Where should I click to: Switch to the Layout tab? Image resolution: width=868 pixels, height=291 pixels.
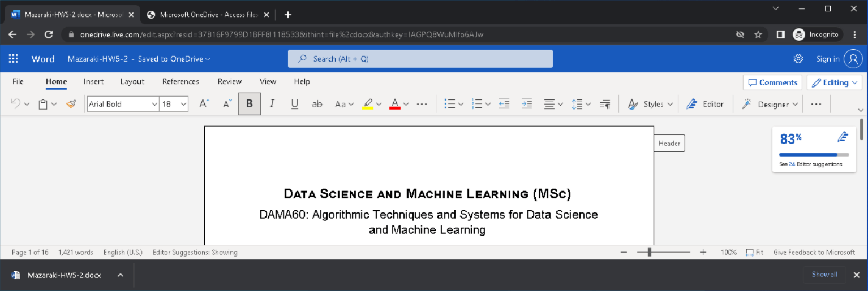click(132, 81)
